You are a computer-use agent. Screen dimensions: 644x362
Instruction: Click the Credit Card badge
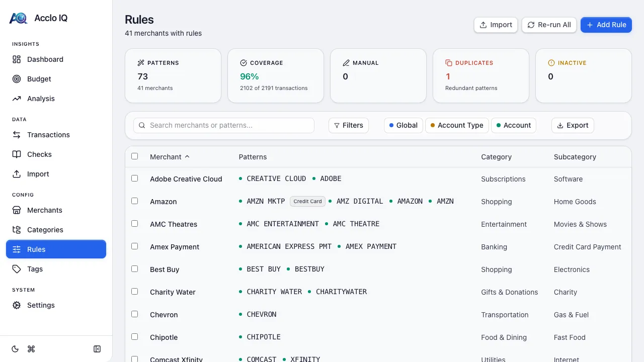tap(307, 201)
